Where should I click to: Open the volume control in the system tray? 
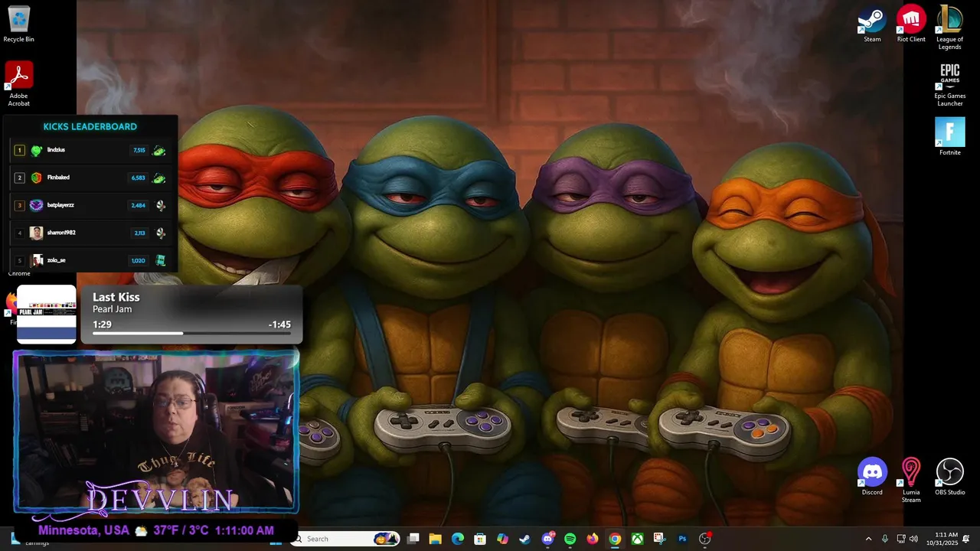tap(913, 539)
